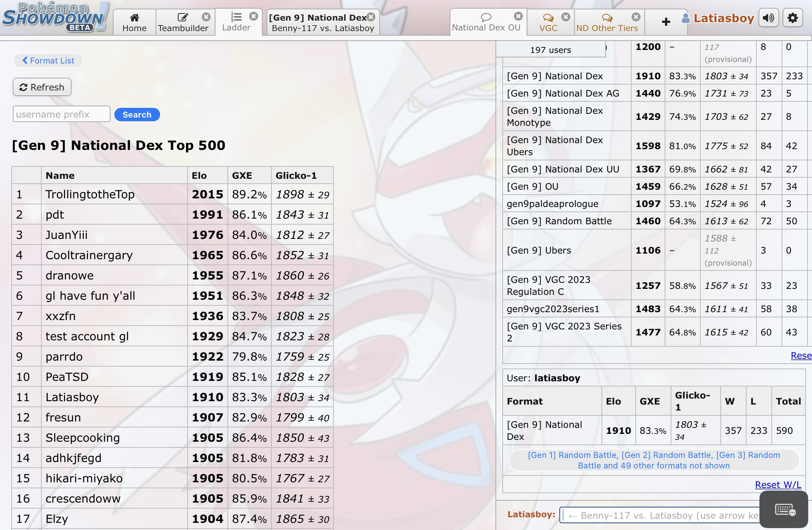Click the blue Search button

(x=137, y=115)
